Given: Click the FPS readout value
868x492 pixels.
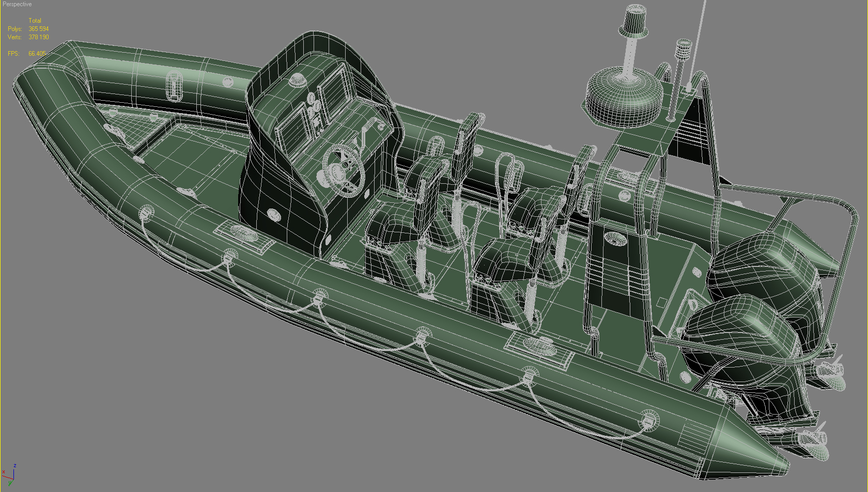Looking at the screenshot, I should (x=36, y=53).
